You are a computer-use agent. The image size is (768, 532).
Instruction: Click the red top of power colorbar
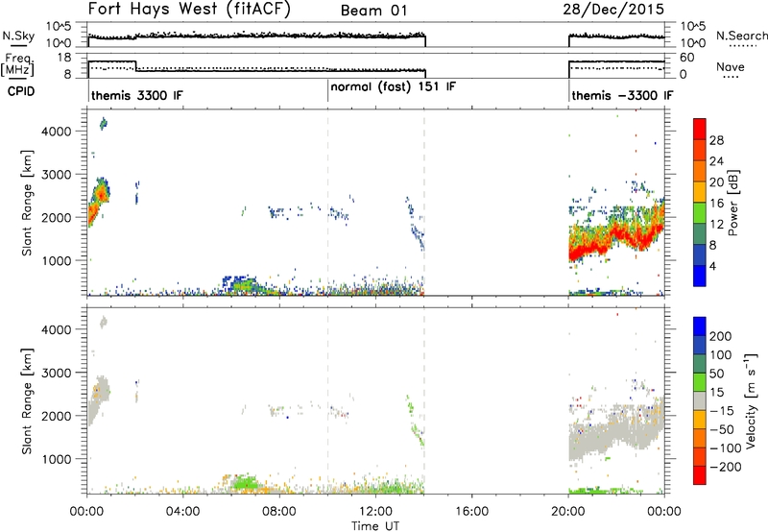pyautogui.click(x=700, y=129)
